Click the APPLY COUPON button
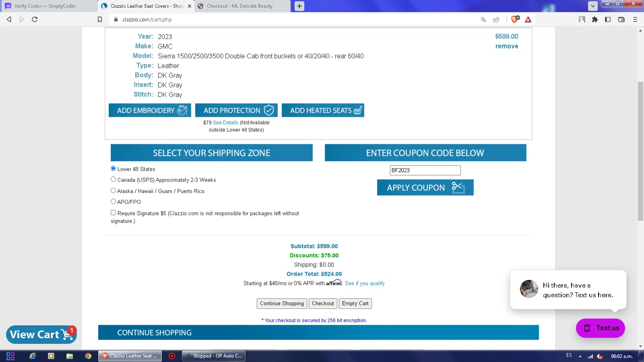Viewport: 644px width, 362px height. click(x=425, y=187)
